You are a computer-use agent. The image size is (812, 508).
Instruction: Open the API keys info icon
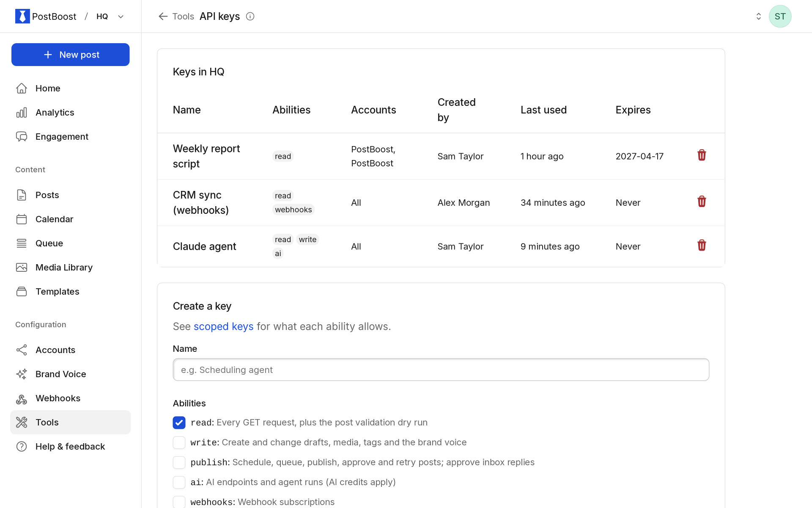point(250,16)
